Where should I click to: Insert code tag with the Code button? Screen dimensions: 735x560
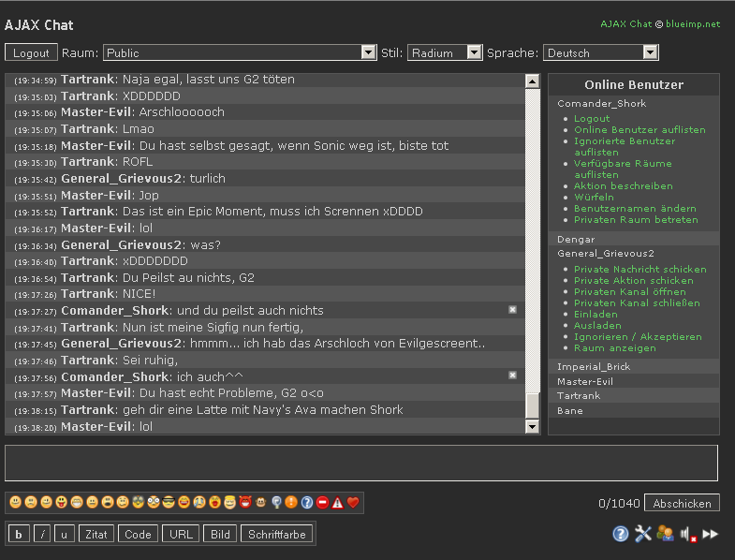[x=138, y=534]
